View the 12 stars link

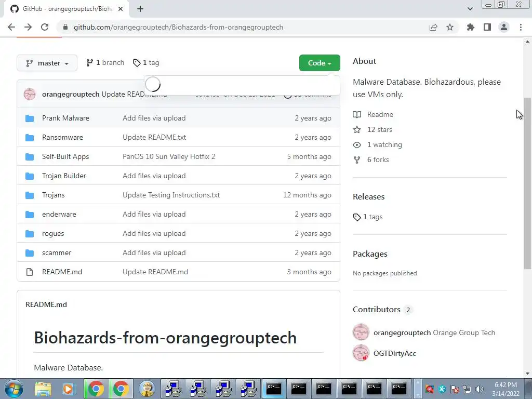[380, 129]
